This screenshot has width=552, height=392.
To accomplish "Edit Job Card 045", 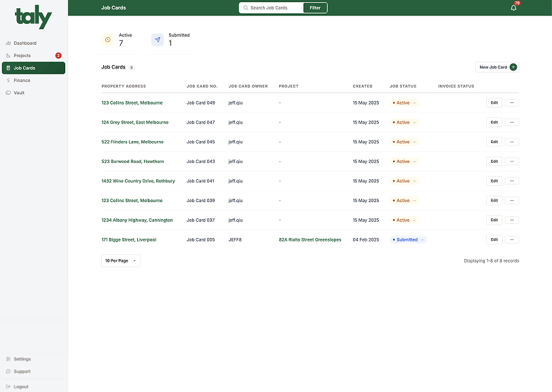I will tap(494, 142).
